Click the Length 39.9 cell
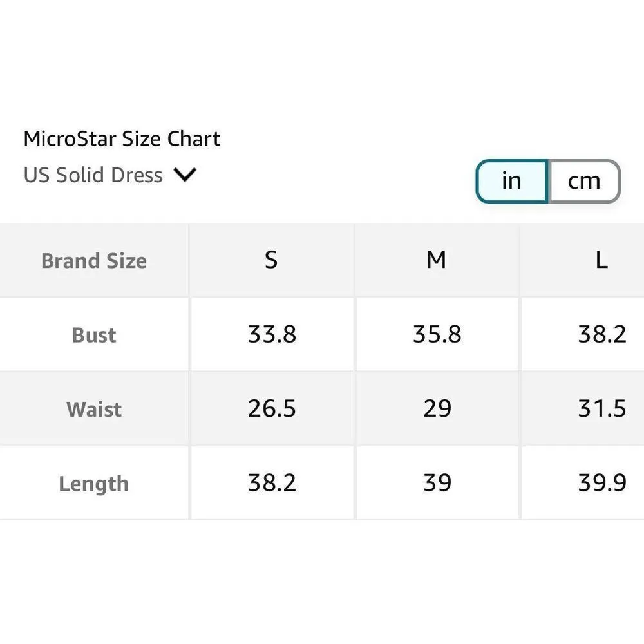 601,483
